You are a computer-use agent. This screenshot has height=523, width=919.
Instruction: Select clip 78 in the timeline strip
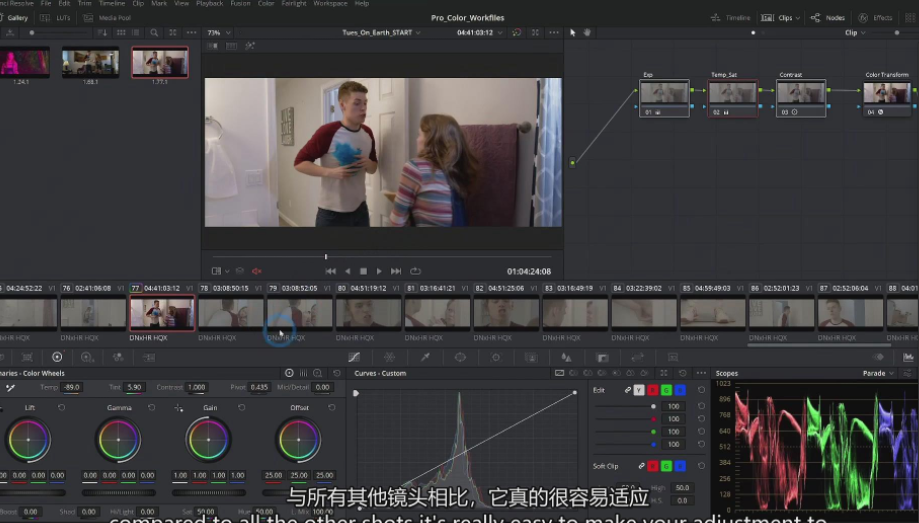point(230,313)
